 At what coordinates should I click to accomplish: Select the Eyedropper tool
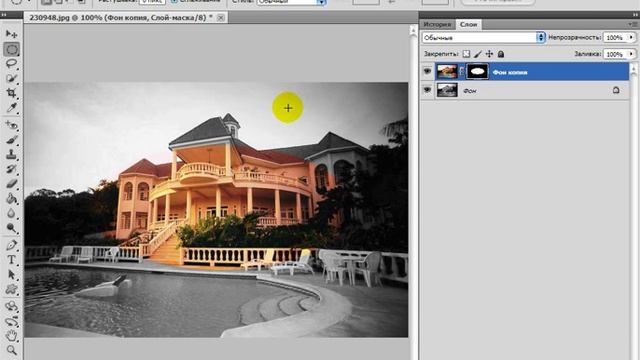pos(11,107)
